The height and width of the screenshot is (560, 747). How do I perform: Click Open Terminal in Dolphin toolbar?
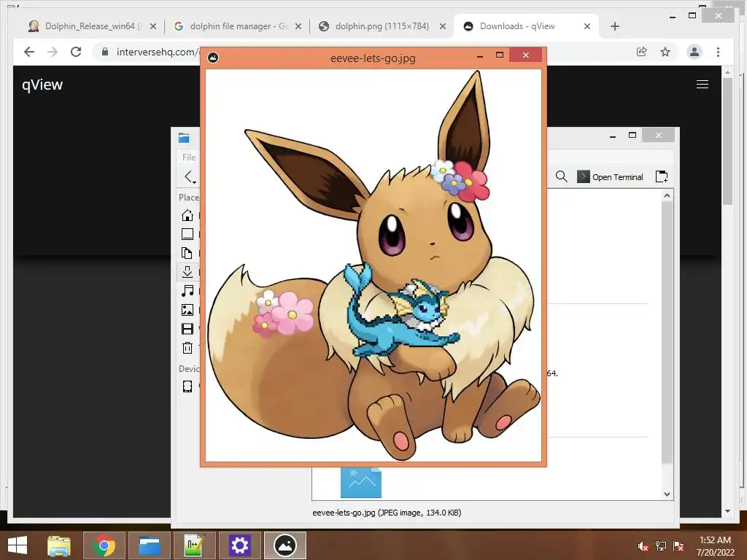610,176
